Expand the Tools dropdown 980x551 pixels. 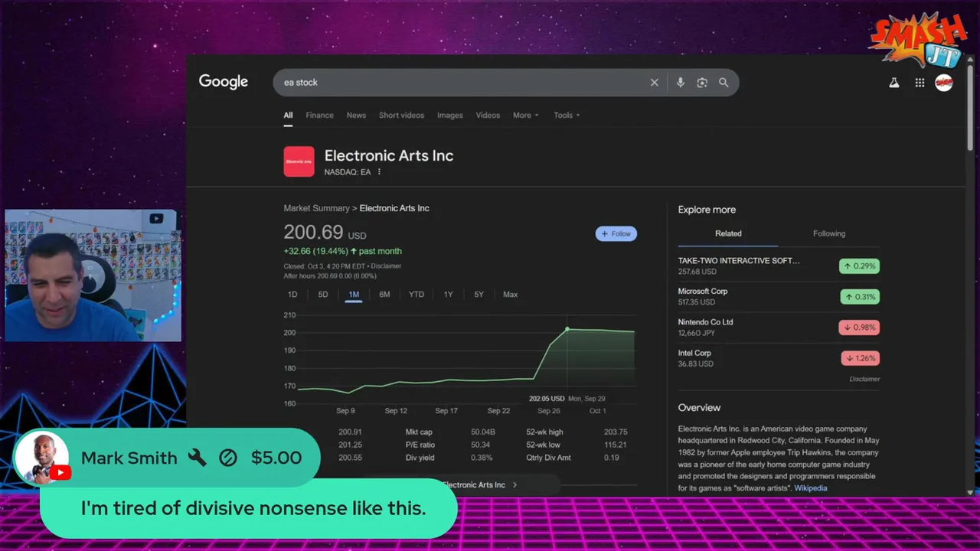pyautogui.click(x=567, y=116)
